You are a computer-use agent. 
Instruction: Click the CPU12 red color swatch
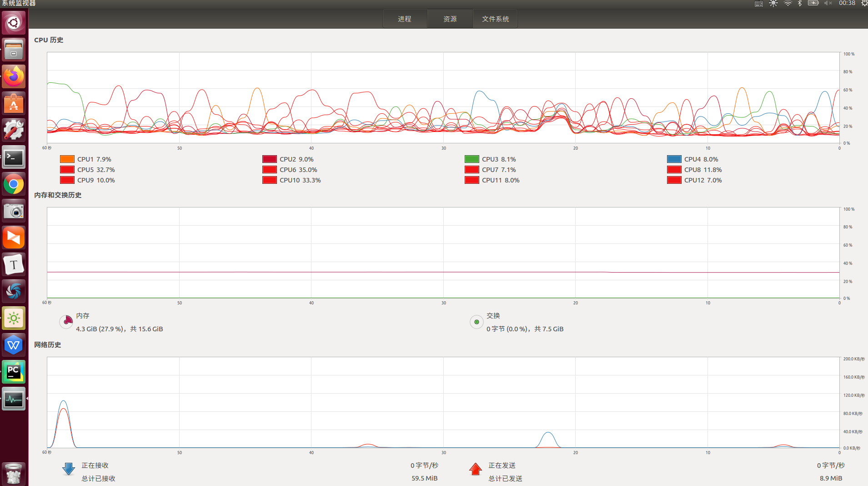click(x=674, y=180)
